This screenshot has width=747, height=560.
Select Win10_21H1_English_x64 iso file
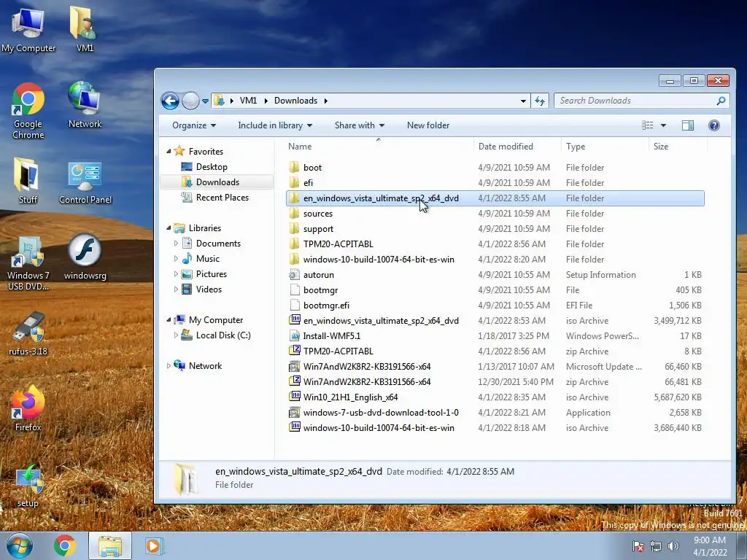tap(495, 397)
